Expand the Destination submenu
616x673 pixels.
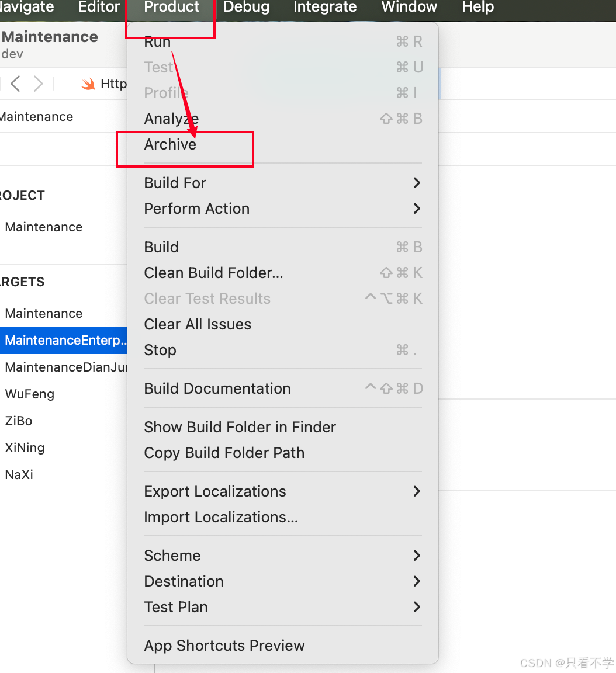click(283, 582)
